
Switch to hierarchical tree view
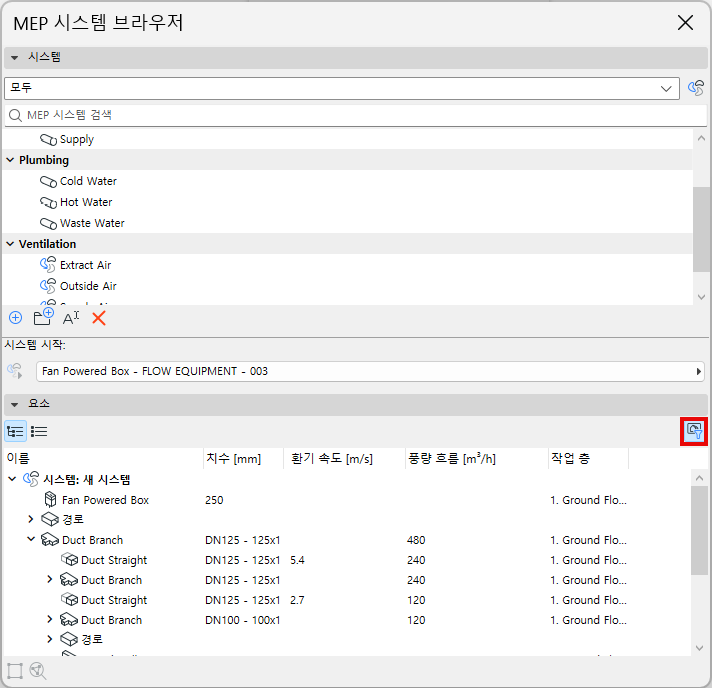point(15,431)
